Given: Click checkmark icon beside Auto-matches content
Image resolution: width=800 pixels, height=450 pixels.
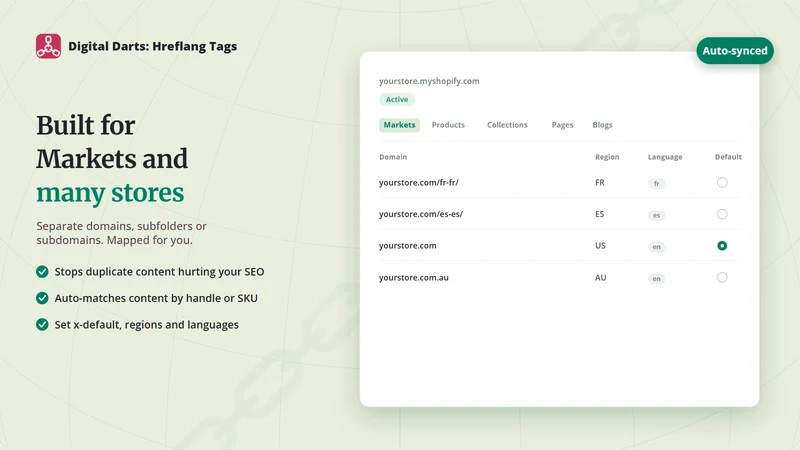Looking at the screenshot, I should [x=42, y=298].
